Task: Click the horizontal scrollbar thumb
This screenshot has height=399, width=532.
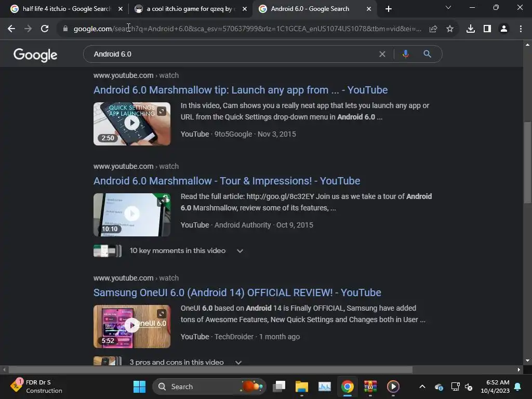Action: pyautogui.click(x=210, y=369)
